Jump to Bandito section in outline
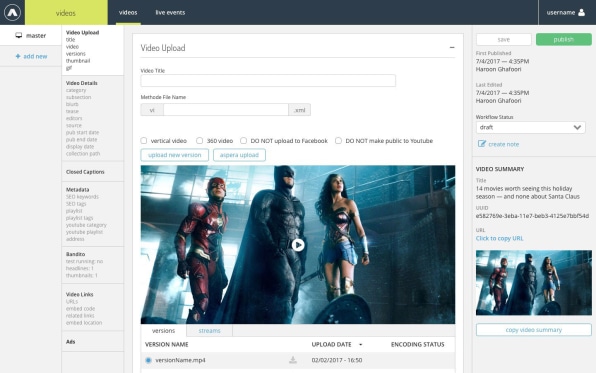This screenshot has width=596, height=373. (75, 254)
